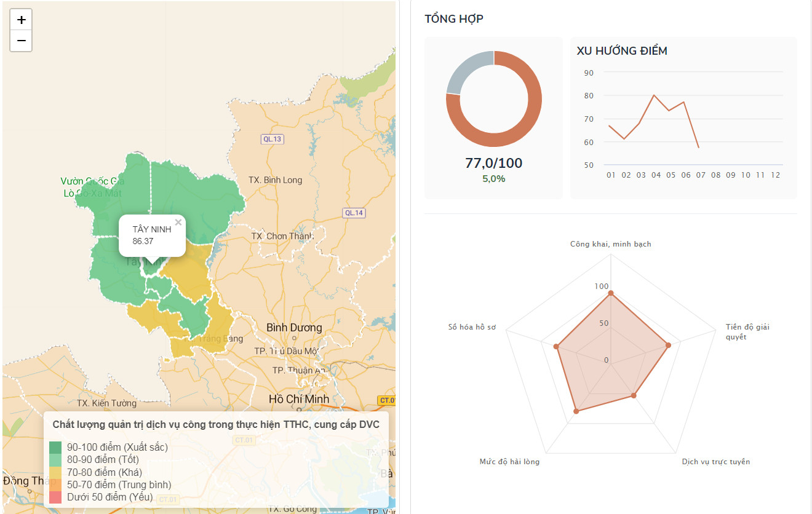Click the 70-80 điểm (Khá) legend swatch
Screen dimensions: 812x514
click(55, 472)
